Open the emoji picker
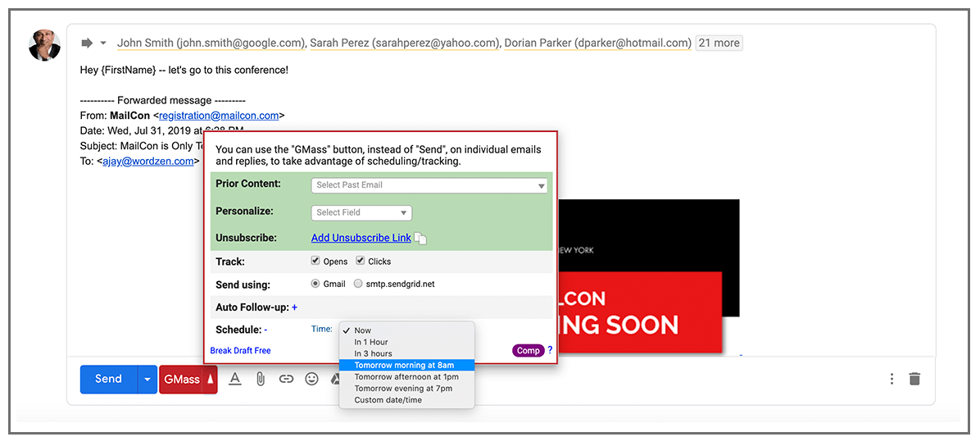Image resolution: width=980 pixels, height=446 pixels. pyautogui.click(x=311, y=379)
